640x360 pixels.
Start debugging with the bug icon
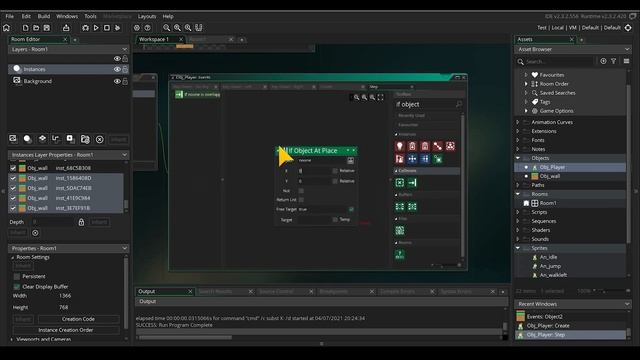pyautogui.click(x=85, y=28)
